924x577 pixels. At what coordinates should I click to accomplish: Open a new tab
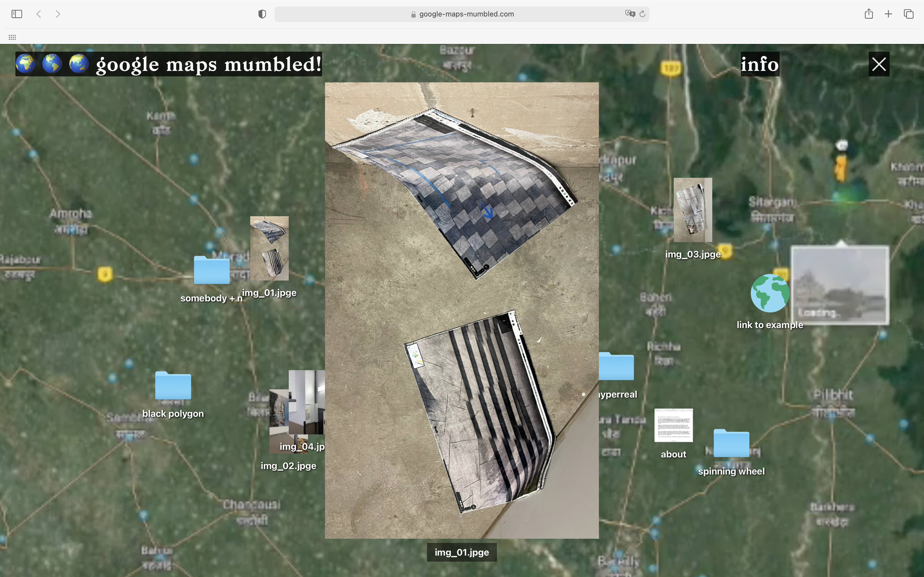click(x=889, y=14)
